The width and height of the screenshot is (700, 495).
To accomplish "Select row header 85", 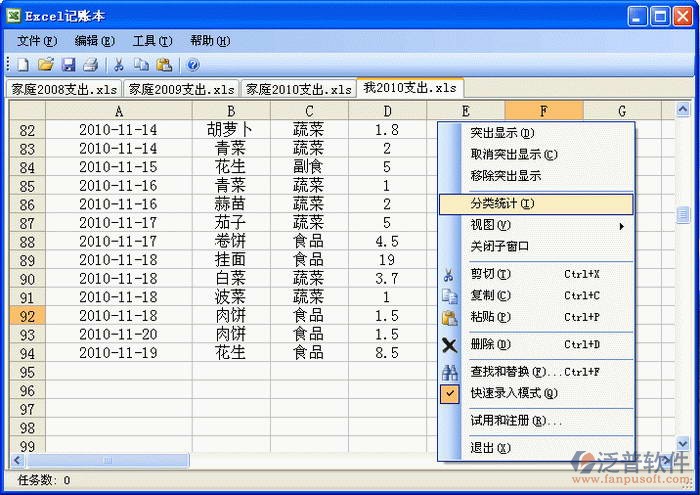I will click(27, 186).
